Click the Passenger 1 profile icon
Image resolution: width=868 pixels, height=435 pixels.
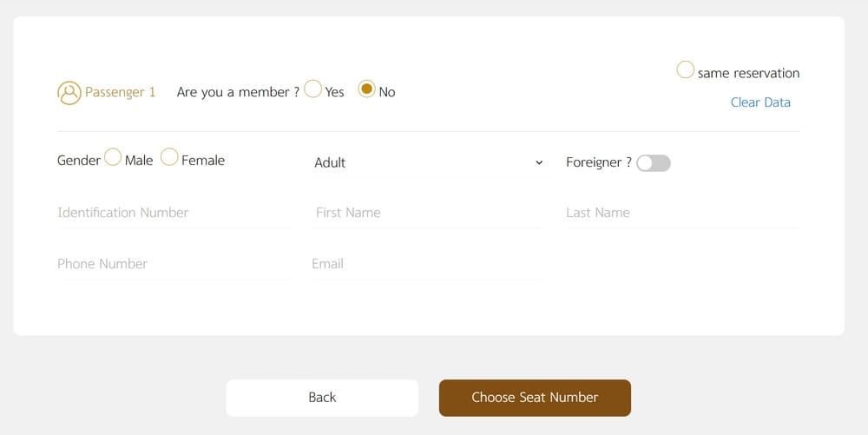69,93
